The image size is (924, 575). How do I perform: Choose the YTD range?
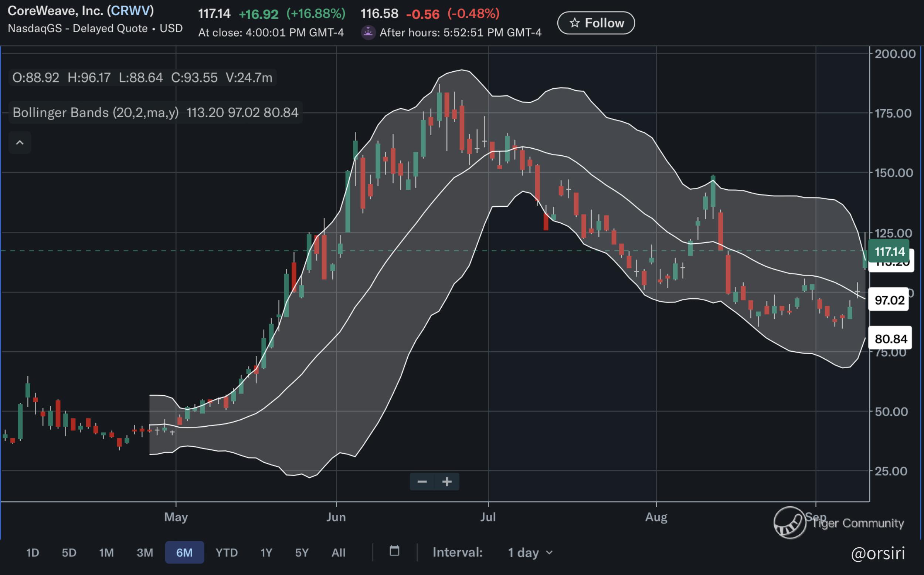click(x=227, y=552)
